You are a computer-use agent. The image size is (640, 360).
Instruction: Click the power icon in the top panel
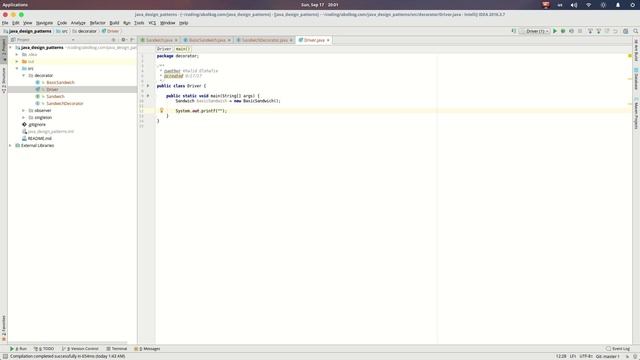633,5
